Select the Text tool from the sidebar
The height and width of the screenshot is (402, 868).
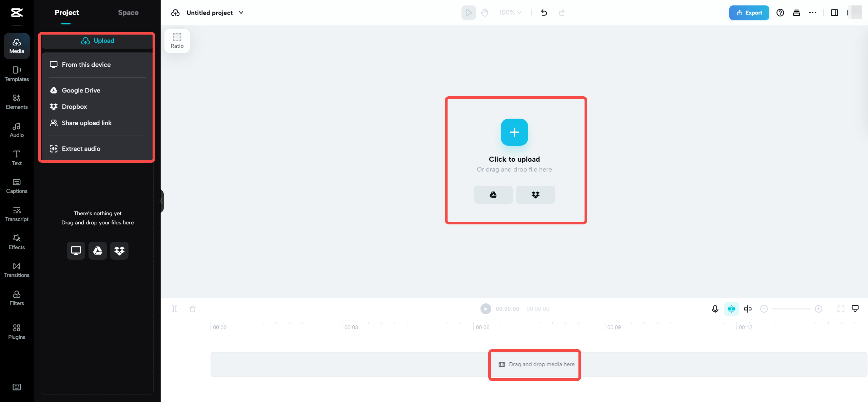point(16,157)
